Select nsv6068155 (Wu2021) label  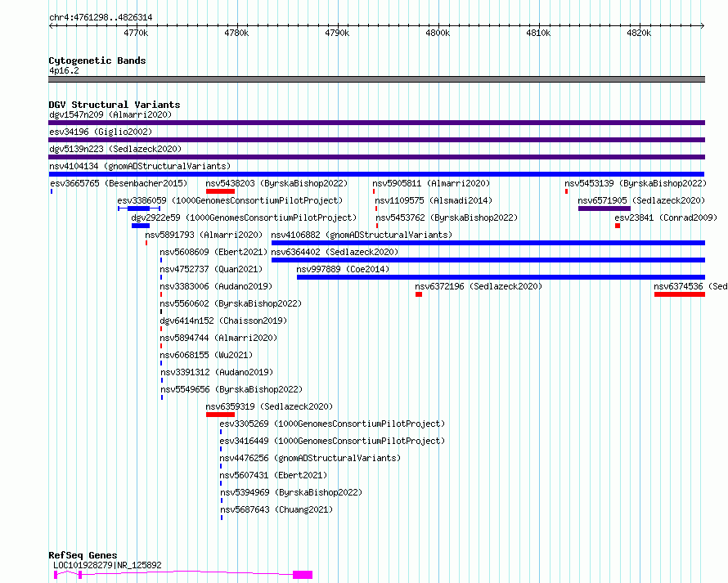(x=206, y=355)
